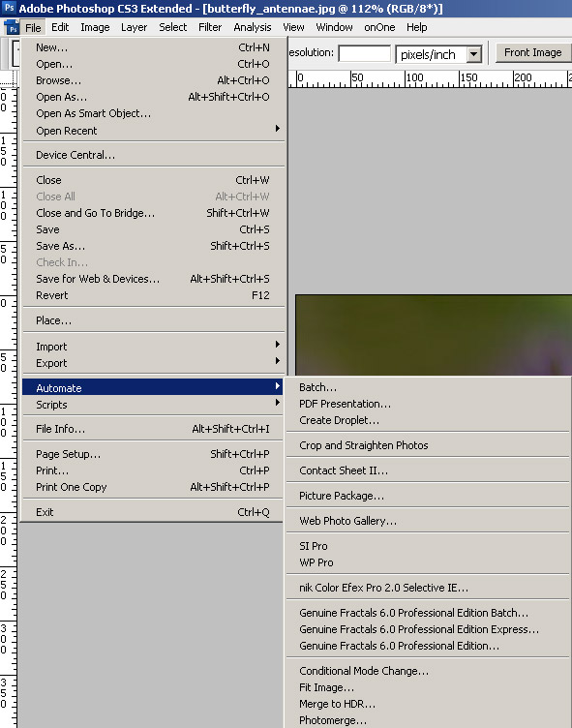This screenshot has width=572, height=728.
Task: Open the onOne menu
Action: (379, 27)
